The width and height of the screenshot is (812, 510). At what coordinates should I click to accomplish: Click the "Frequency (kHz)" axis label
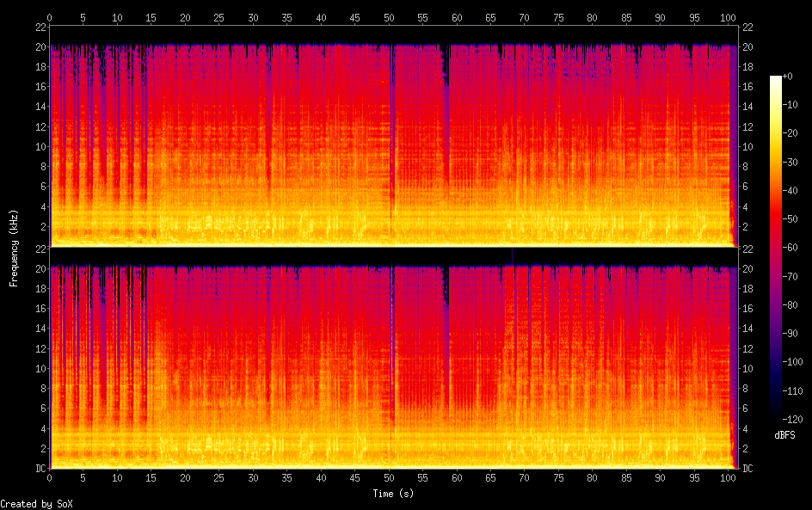tap(14, 248)
